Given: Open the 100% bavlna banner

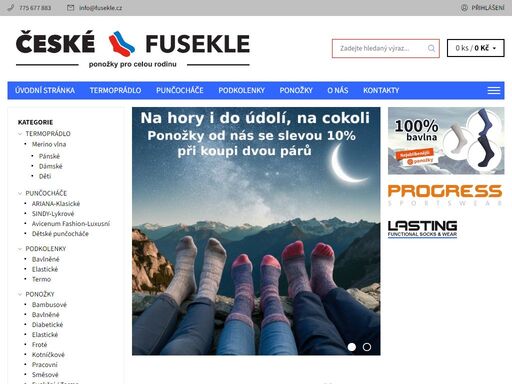Looking at the screenshot, I should tap(446, 141).
